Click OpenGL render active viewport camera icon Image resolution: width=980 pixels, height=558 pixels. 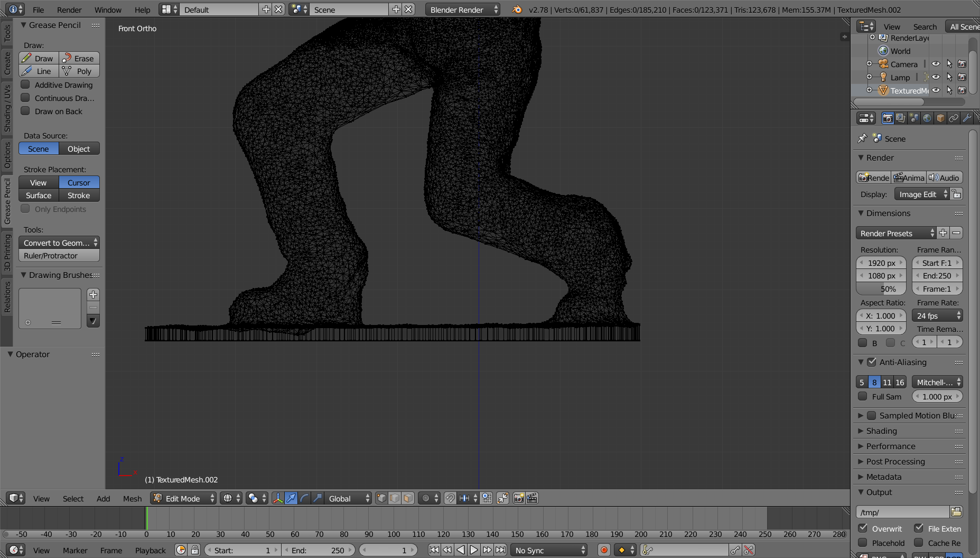point(519,498)
